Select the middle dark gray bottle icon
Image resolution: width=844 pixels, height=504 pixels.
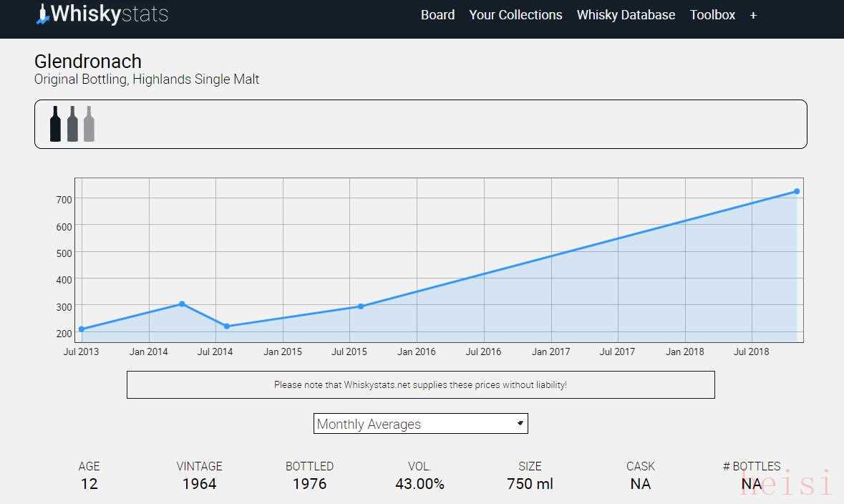(x=72, y=124)
